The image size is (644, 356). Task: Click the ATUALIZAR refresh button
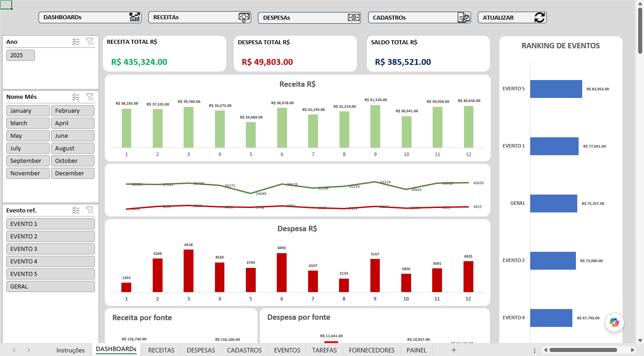pos(512,17)
